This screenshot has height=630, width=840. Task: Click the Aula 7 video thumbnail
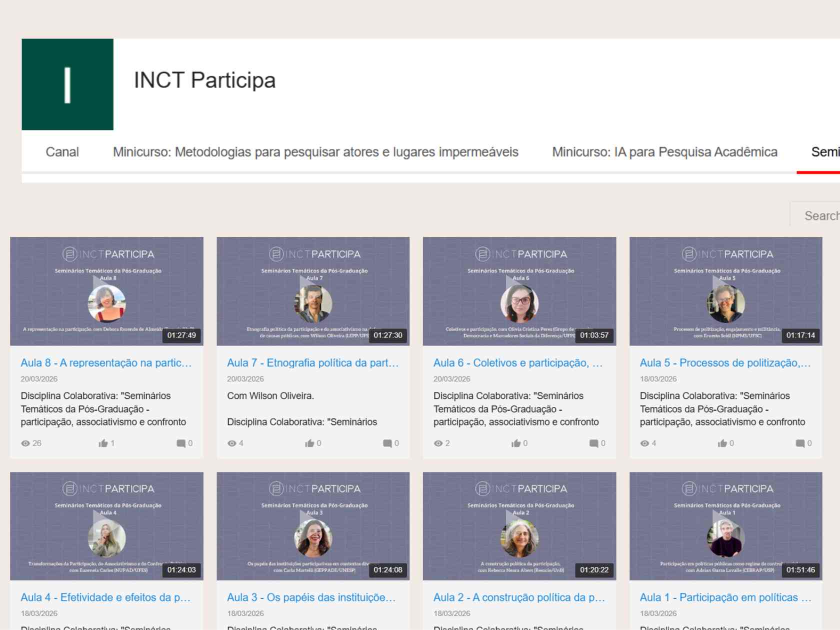pyautogui.click(x=312, y=291)
